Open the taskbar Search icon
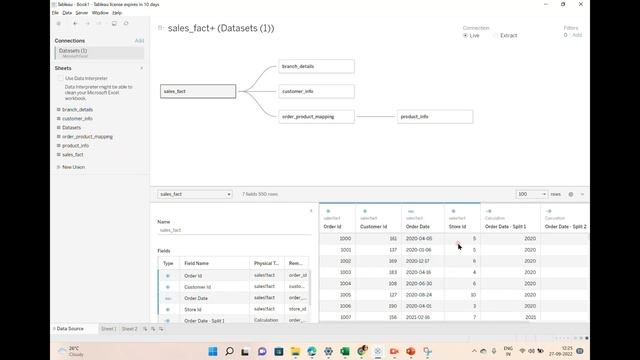 pos(229,351)
